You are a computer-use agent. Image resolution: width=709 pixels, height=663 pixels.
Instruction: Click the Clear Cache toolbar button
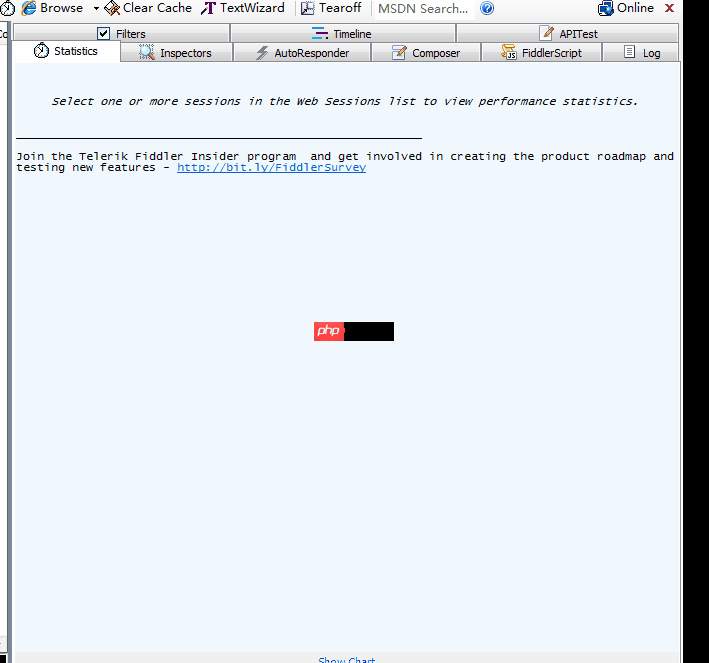[x=148, y=8]
